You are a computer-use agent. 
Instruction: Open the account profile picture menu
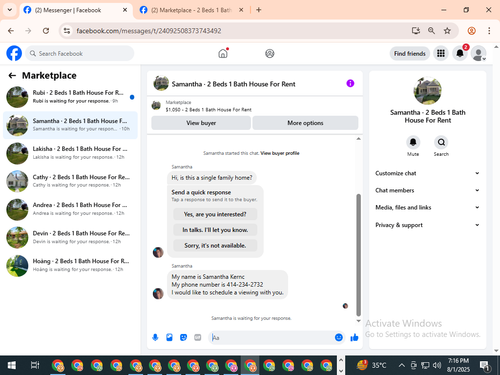click(478, 53)
